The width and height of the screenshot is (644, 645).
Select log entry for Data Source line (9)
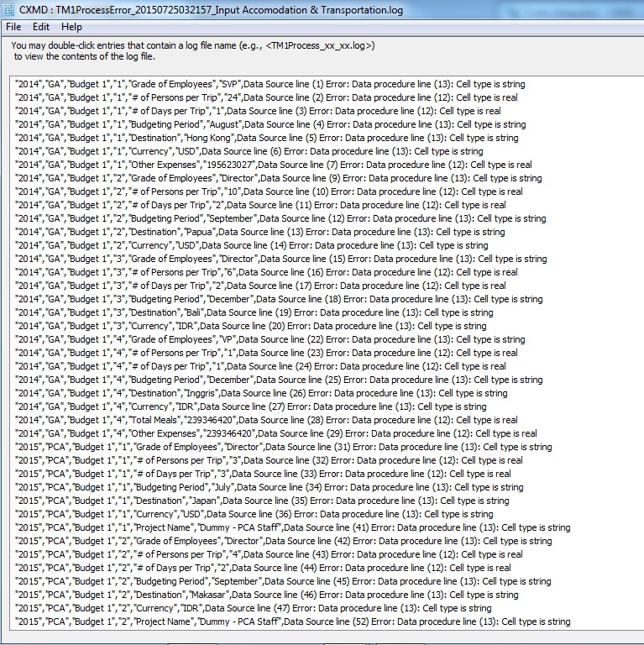279,178
